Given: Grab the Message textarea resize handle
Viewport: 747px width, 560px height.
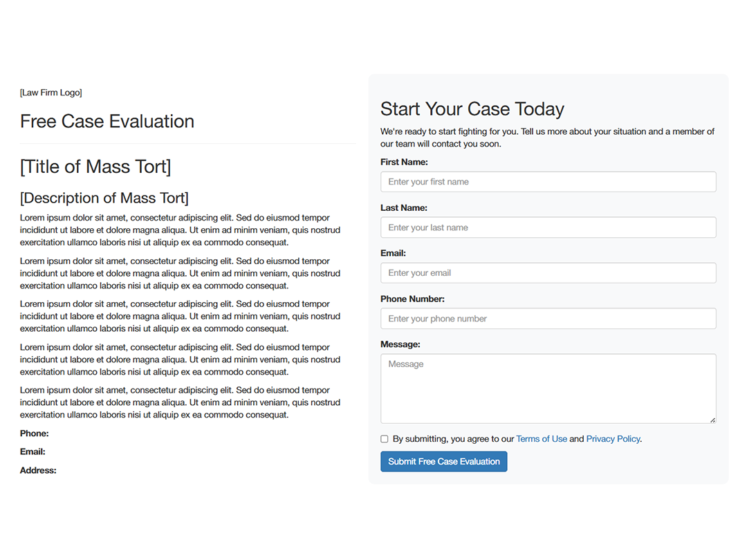Looking at the screenshot, I should pyautogui.click(x=712, y=420).
